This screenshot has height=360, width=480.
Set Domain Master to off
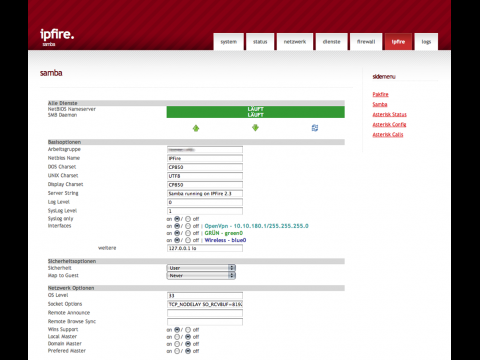(x=188, y=344)
